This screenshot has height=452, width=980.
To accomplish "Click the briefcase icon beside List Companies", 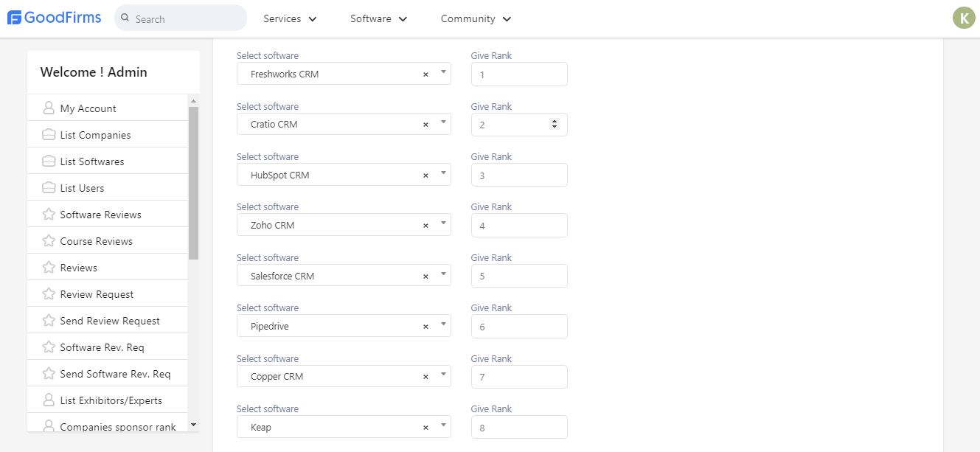I will coord(49,135).
